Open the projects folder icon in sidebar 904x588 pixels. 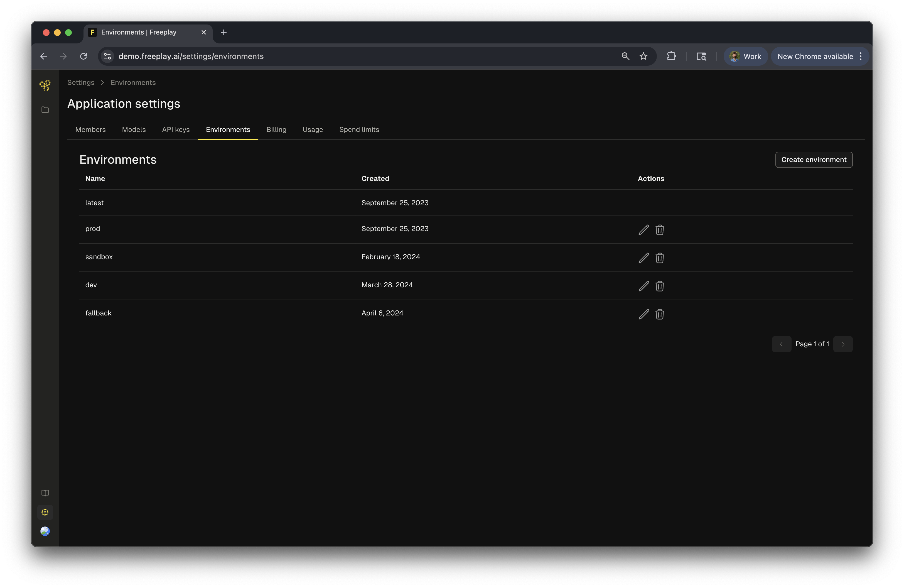[45, 110]
